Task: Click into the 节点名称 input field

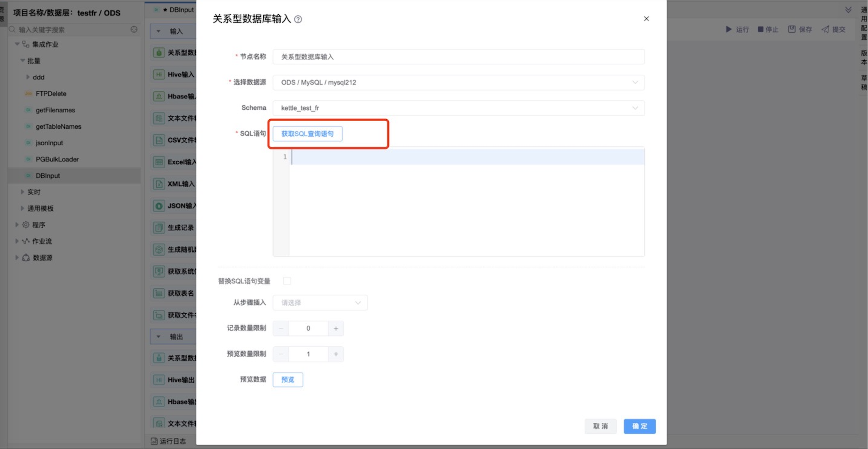Action: [x=458, y=57]
